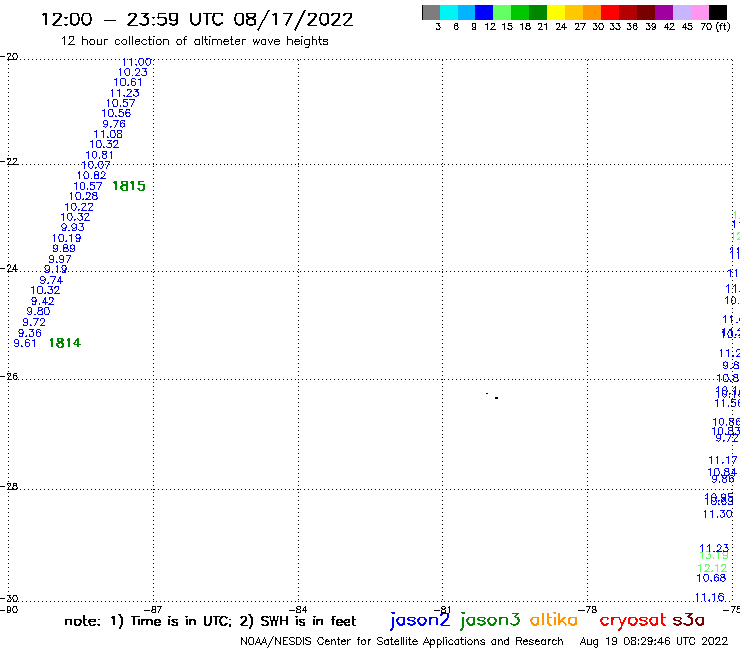Click the NOAA/NESDIS Center credit line
The width and height of the screenshot is (740, 650).
point(402,642)
